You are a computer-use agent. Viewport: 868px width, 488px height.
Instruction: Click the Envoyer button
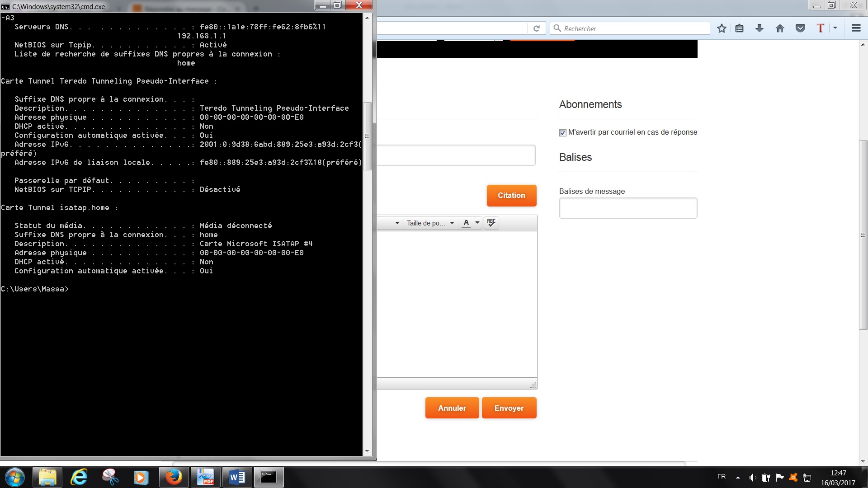pyautogui.click(x=509, y=408)
